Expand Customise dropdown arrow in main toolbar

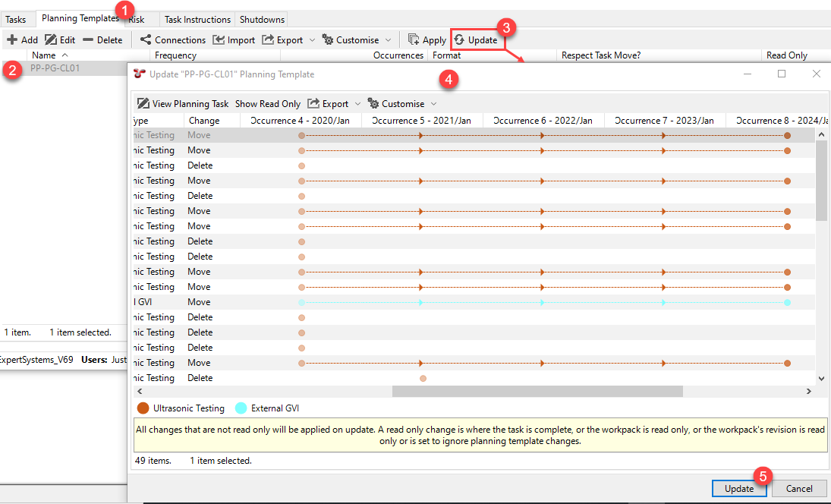[389, 40]
